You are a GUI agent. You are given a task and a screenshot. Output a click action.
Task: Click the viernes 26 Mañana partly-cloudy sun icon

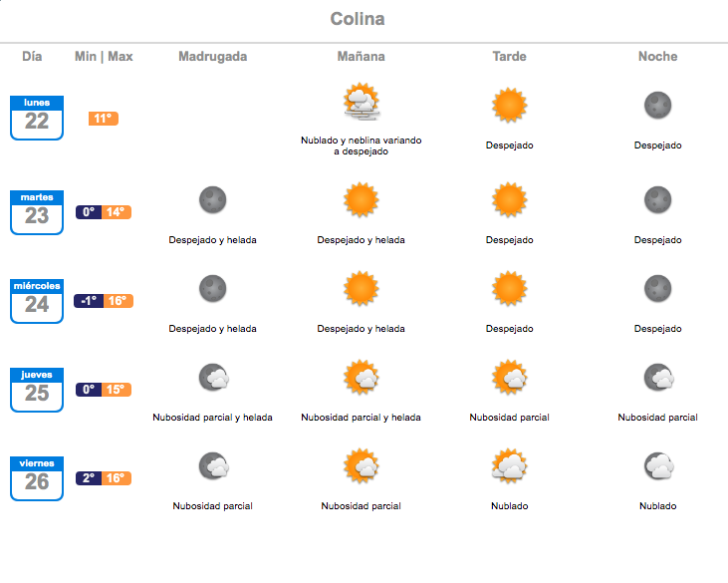pyautogui.click(x=362, y=466)
